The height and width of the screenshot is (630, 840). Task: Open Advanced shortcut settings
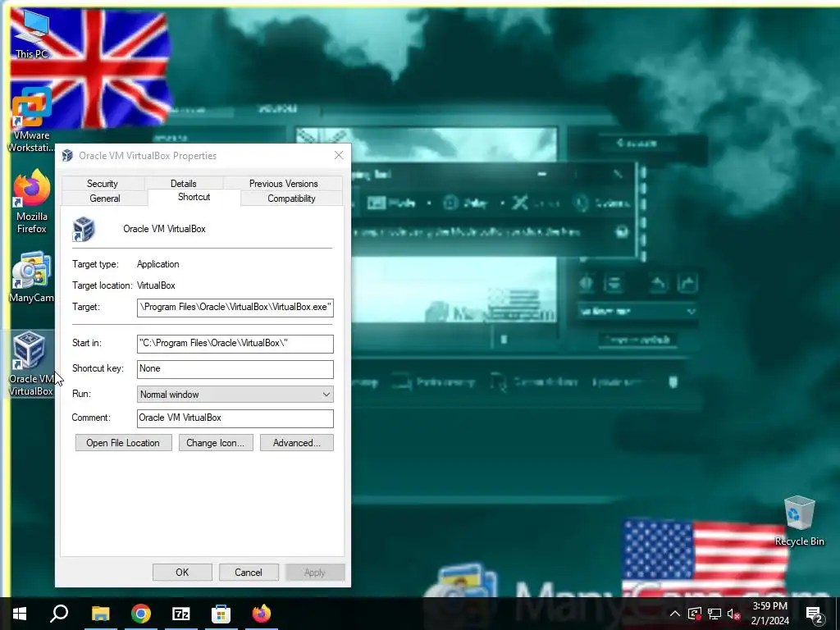(x=297, y=443)
